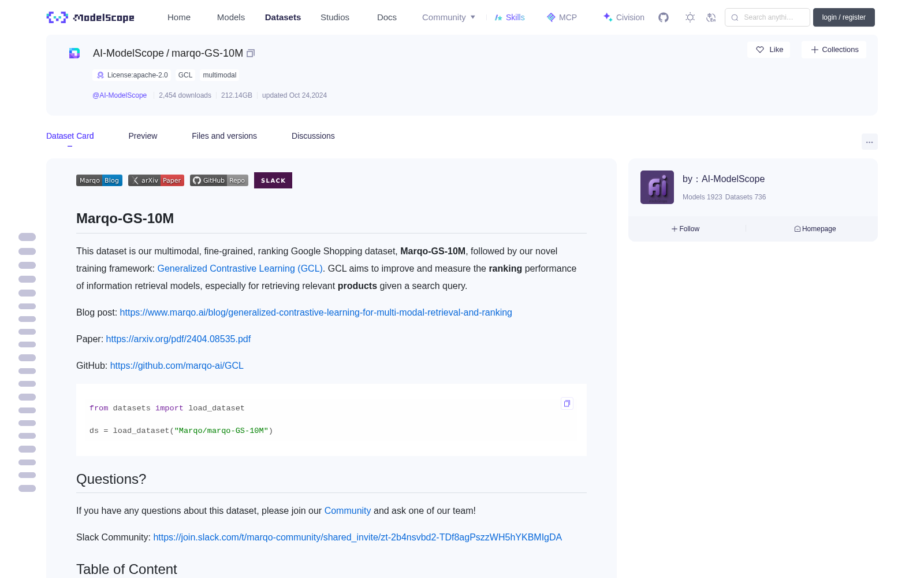924x578 pixels.
Task: Click the "updated Oct 24,2024" text
Action: coord(295,95)
